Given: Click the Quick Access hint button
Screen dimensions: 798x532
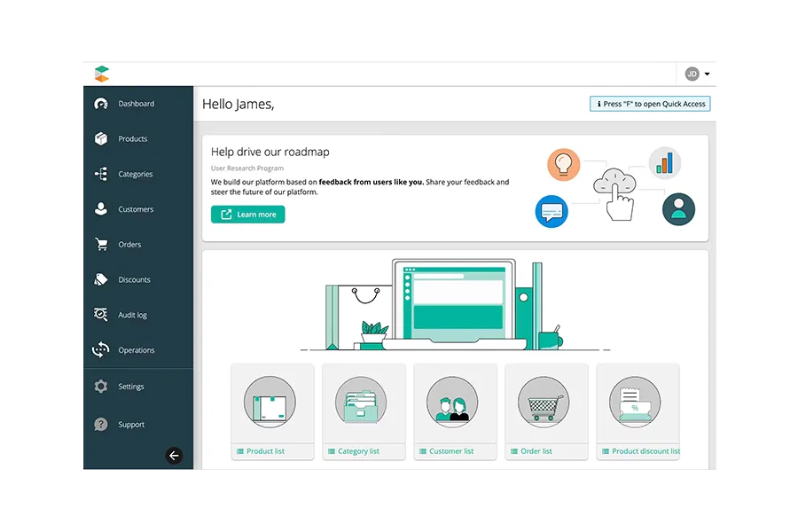Looking at the screenshot, I should (x=650, y=104).
